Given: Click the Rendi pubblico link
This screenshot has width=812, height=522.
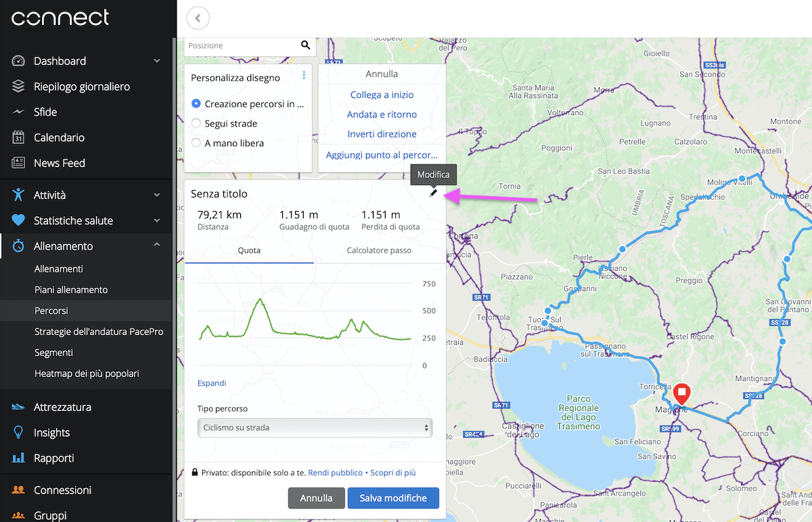Looking at the screenshot, I should (335, 473).
